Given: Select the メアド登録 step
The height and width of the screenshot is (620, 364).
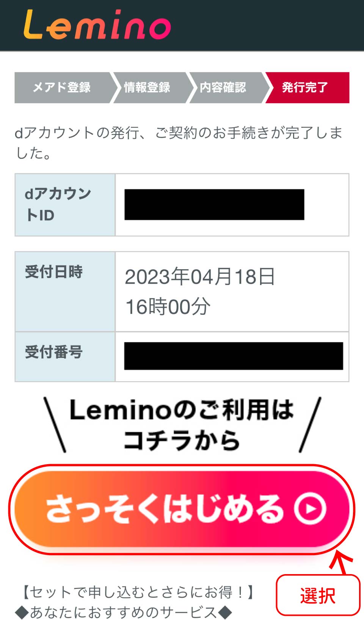Looking at the screenshot, I should click(x=62, y=88).
